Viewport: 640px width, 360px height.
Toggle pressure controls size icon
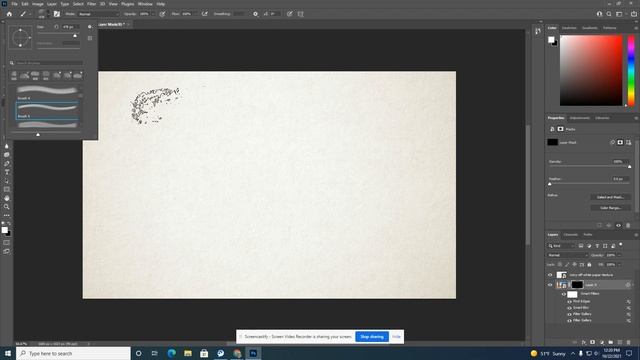pos(289,14)
